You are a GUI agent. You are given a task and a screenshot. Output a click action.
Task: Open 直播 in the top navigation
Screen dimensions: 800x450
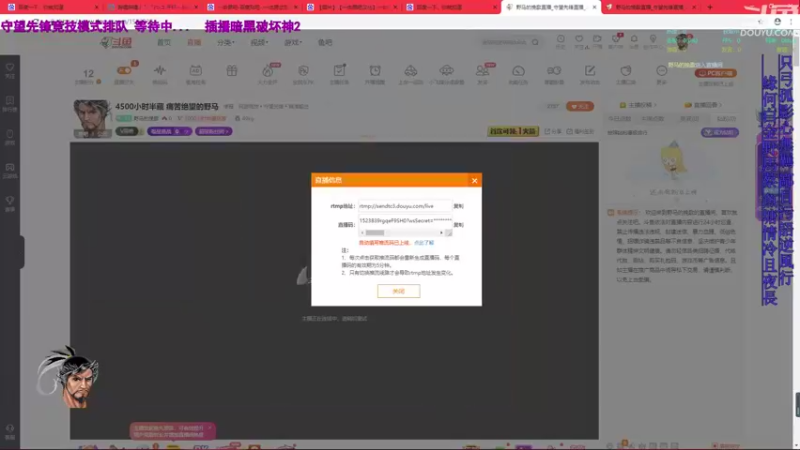(194, 42)
